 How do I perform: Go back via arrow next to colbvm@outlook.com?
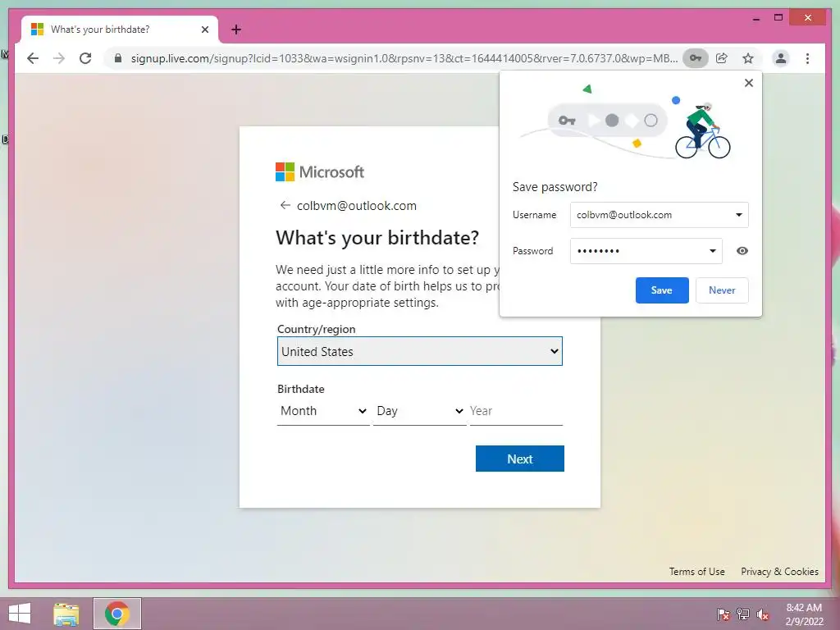pos(285,205)
